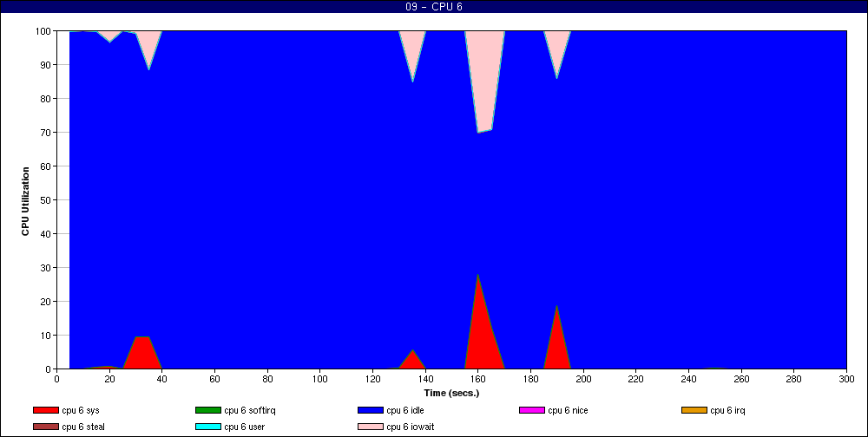Click the large iowait dip near 160 seconds
Image resolution: width=868 pixels, height=437 pixels.
[x=484, y=83]
